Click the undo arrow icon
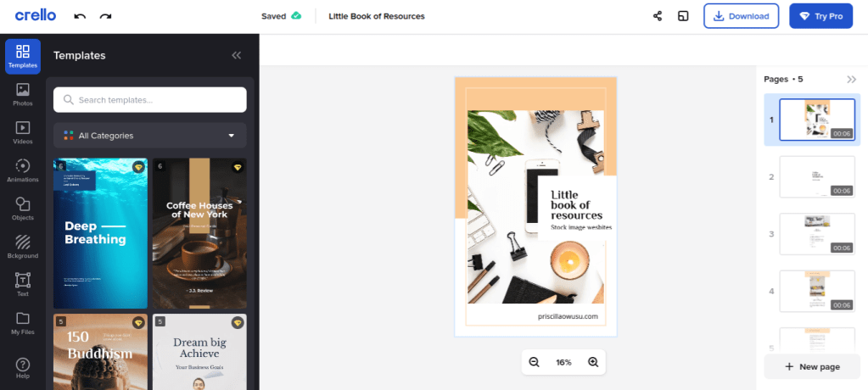Screen dimensions: 868x390 80,16
